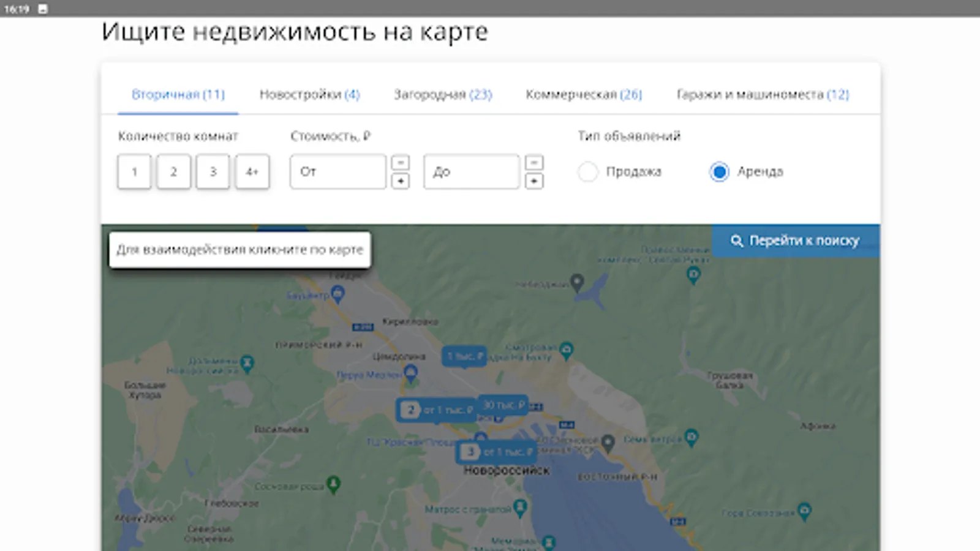
Task: Select 1 room filter button
Action: coord(134,171)
